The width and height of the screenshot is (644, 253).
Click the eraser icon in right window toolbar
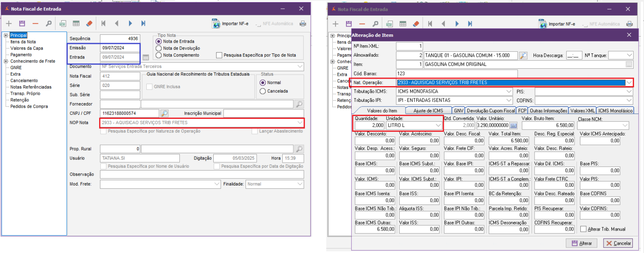[x=415, y=24]
